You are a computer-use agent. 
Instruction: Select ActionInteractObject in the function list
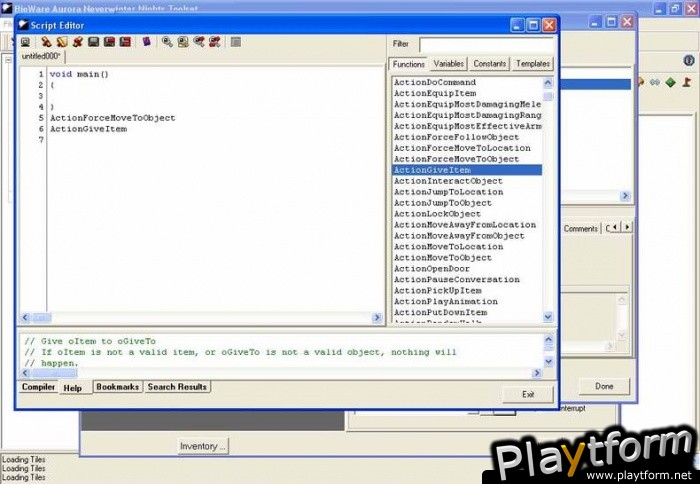[x=467, y=181]
